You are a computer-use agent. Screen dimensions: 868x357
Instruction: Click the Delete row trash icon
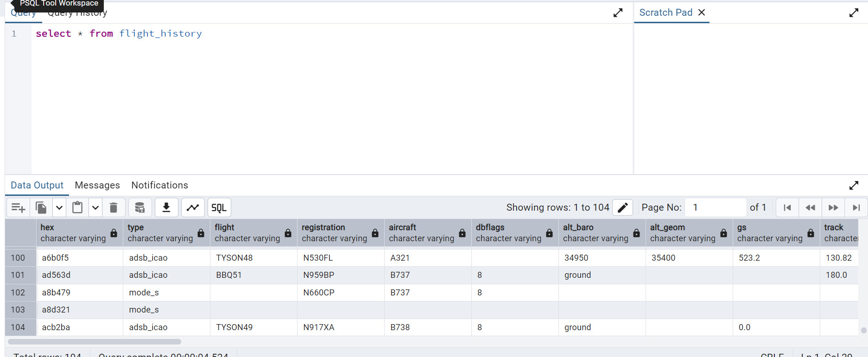coord(114,207)
